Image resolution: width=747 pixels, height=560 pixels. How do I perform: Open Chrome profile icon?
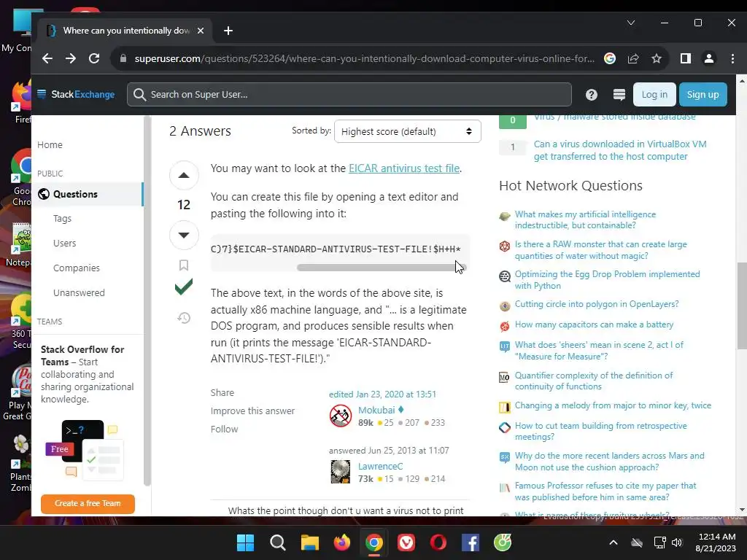[x=709, y=58]
